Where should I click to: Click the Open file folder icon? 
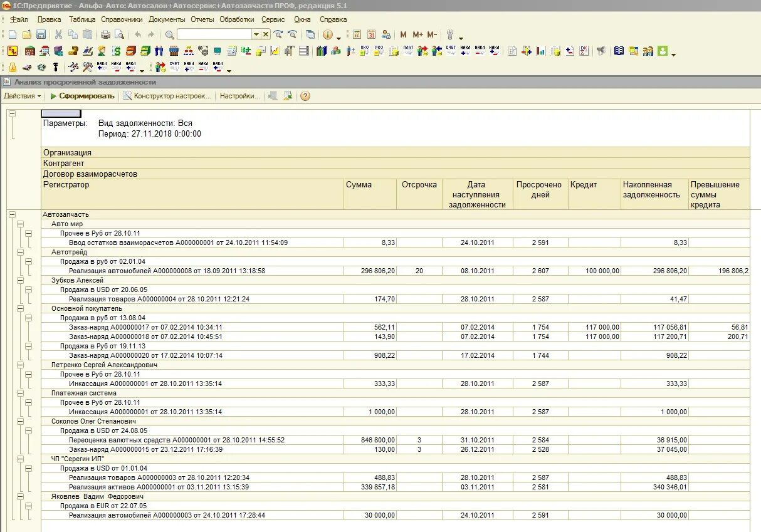[x=27, y=34]
